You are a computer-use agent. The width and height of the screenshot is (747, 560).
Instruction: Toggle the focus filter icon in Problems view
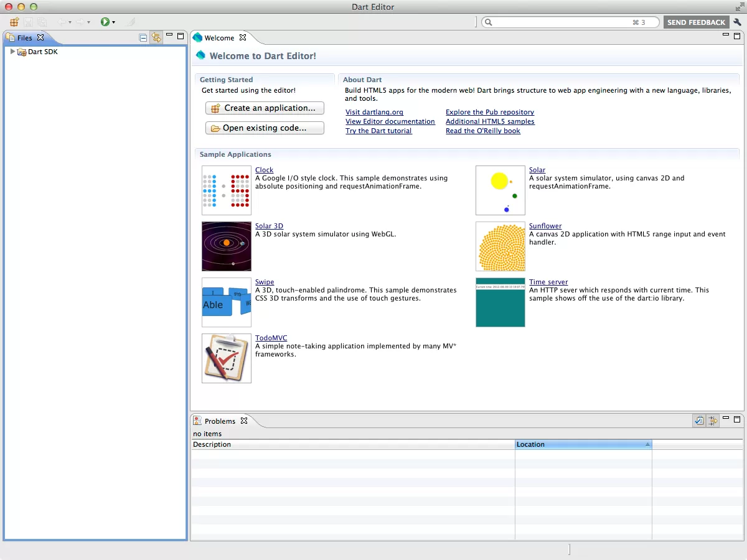[x=713, y=421]
